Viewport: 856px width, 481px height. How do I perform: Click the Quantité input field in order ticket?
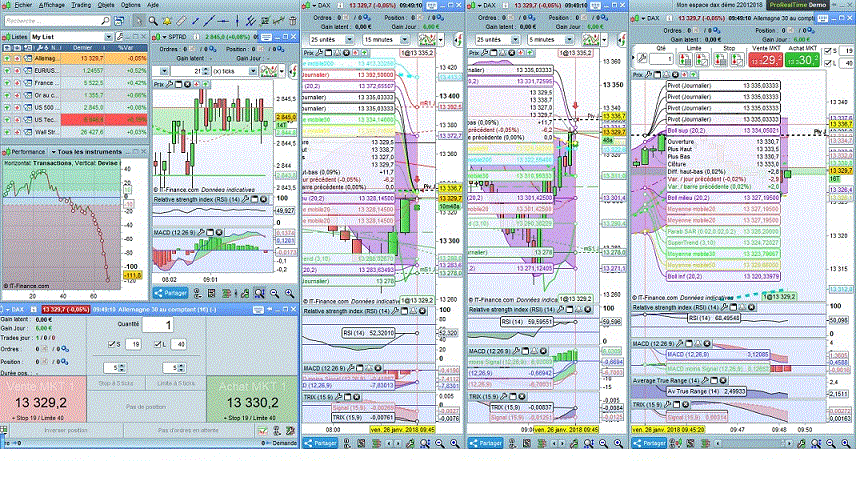[x=158, y=325]
